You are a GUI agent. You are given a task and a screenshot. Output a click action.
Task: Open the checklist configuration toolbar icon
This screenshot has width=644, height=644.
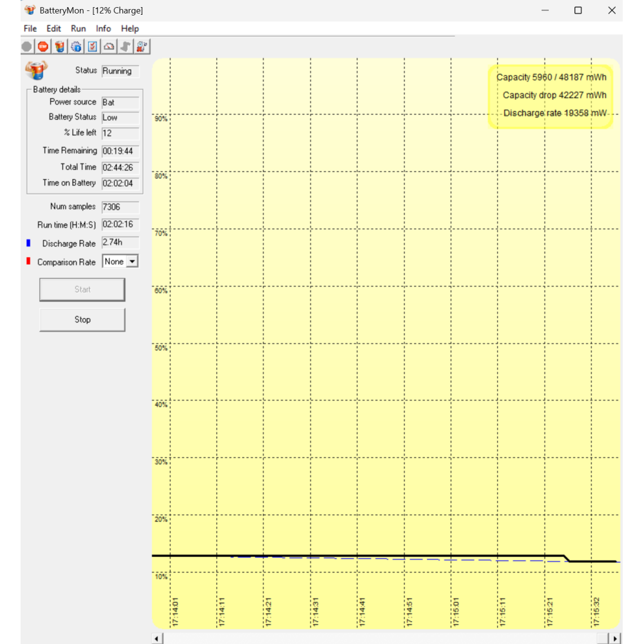(93, 46)
